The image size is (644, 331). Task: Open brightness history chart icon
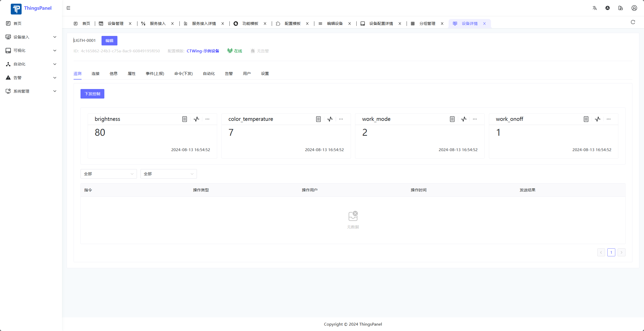click(196, 119)
